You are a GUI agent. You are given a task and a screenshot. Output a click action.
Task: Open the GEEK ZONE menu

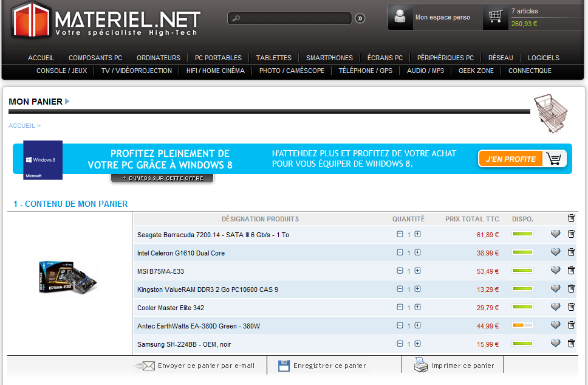(476, 71)
